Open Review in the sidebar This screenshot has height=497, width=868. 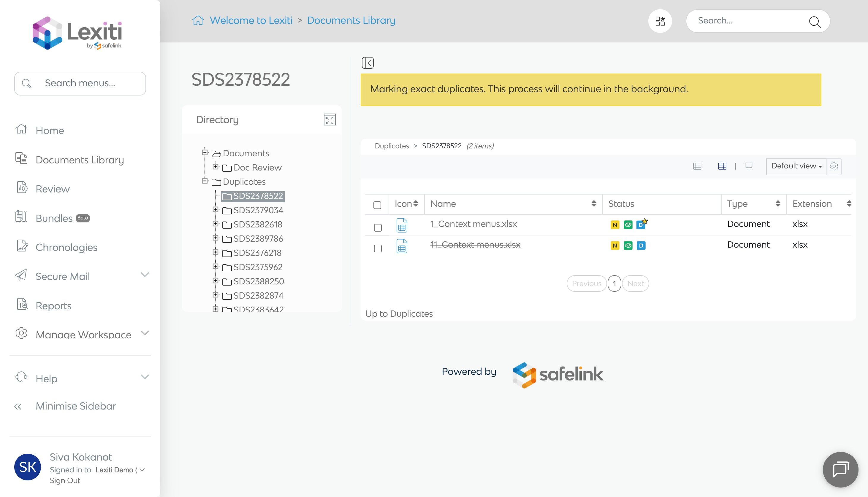tap(53, 189)
